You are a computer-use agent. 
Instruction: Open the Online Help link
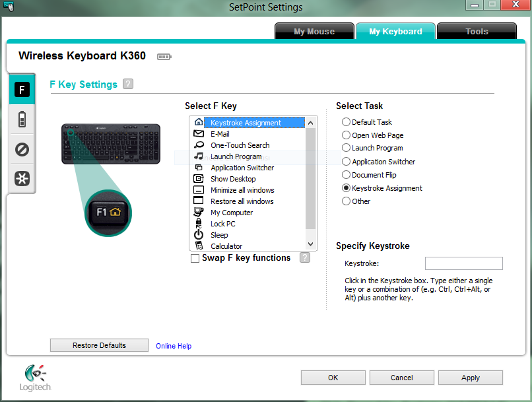pyautogui.click(x=174, y=346)
